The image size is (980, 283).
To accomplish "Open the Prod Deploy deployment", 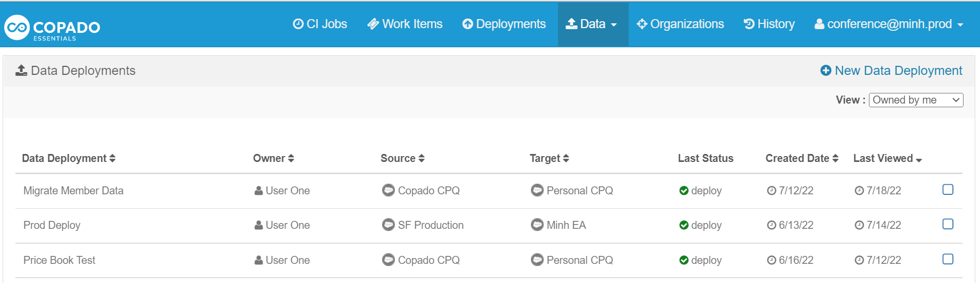I will (52, 225).
